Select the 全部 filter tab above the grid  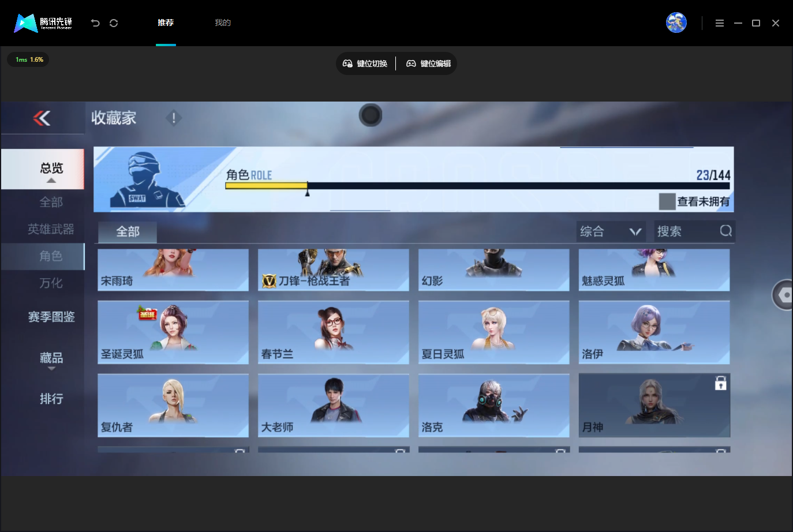(128, 231)
